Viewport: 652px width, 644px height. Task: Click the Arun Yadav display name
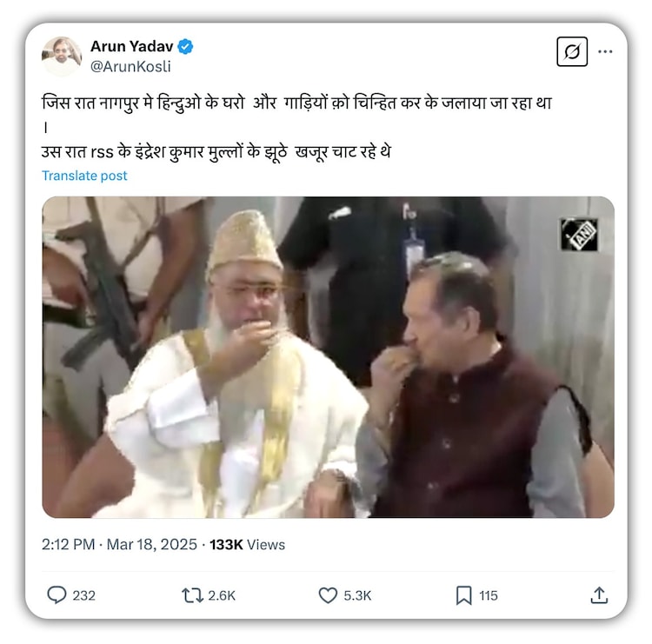pos(130,47)
